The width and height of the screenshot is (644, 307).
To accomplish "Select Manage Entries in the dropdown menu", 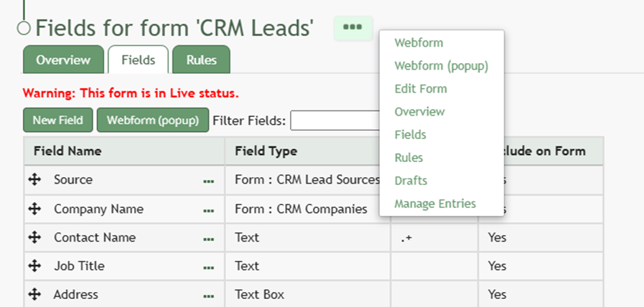I will pos(435,204).
